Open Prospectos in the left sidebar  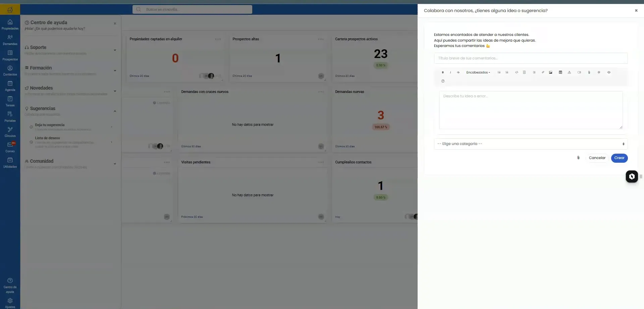click(x=10, y=55)
